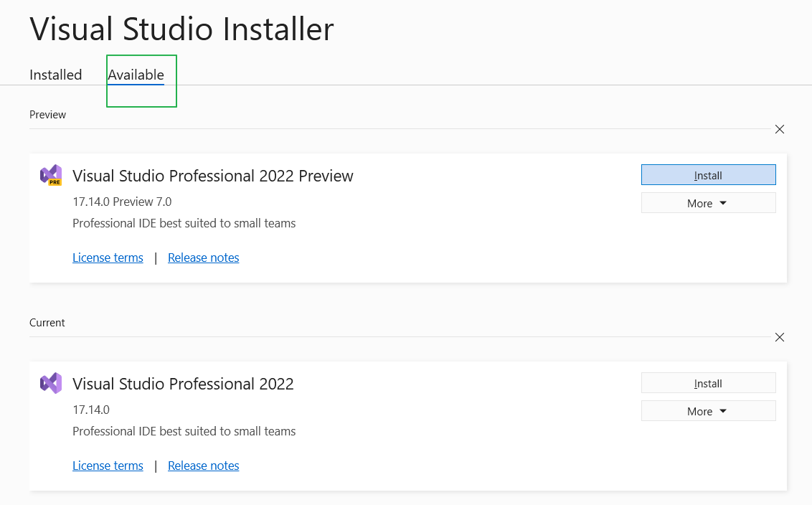This screenshot has width=812, height=505.
Task: Open More dropdown for 2022 Preview
Action: [709, 203]
